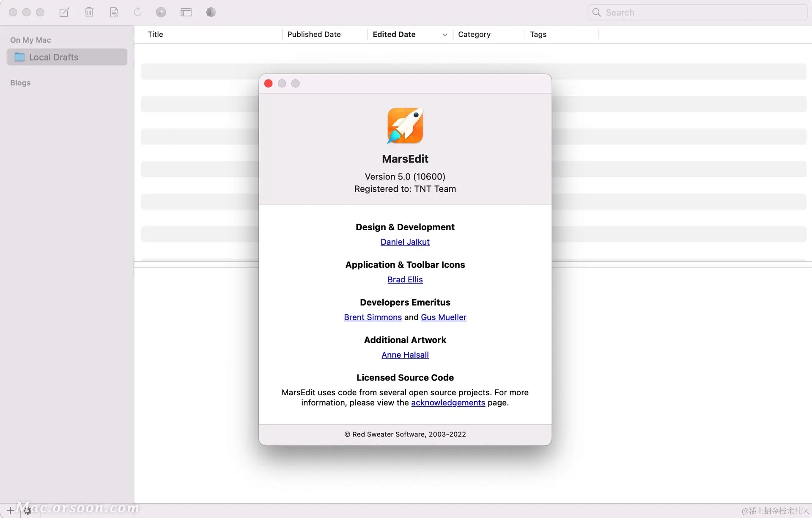The width and height of the screenshot is (812, 518).
Task: Open the gear action menu in sidebar
Action: click(x=28, y=511)
